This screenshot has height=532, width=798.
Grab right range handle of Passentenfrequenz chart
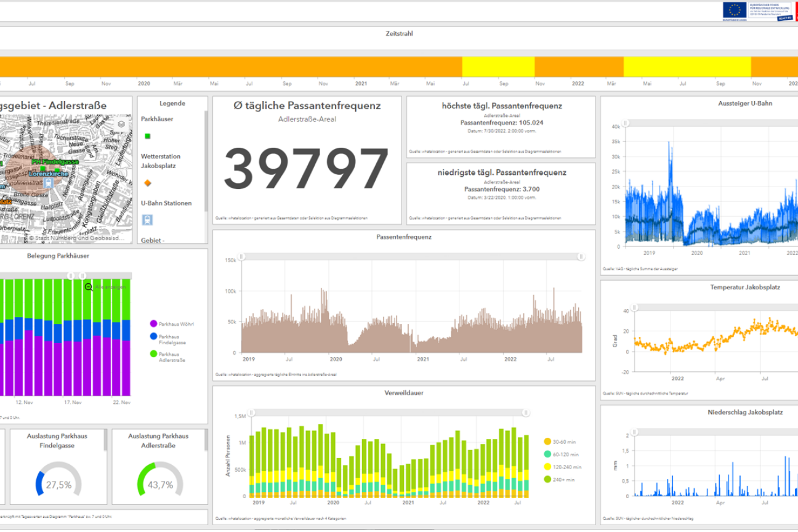coord(581,257)
